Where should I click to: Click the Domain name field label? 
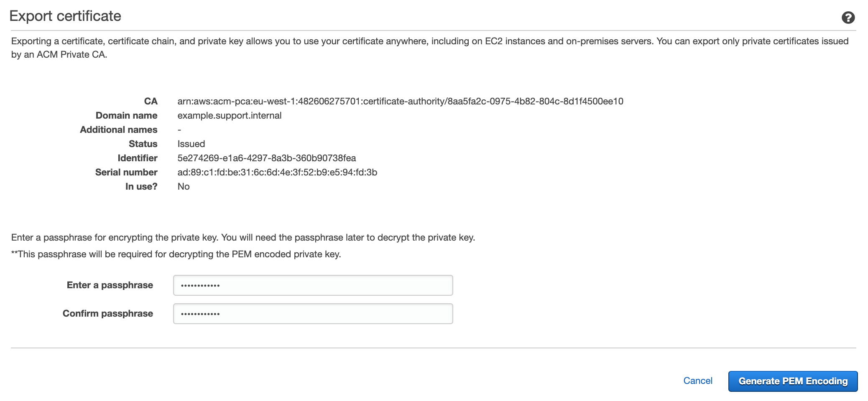tap(126, 115)
